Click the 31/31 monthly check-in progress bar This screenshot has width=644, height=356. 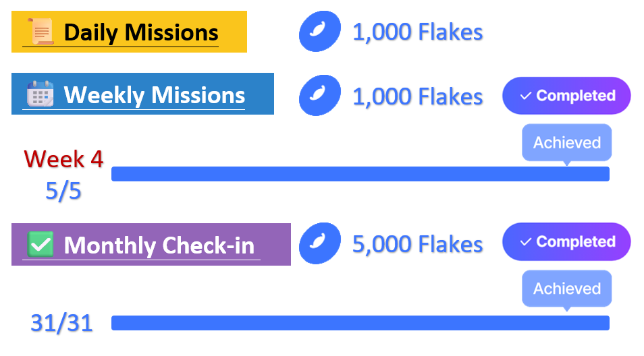[360, 323]
